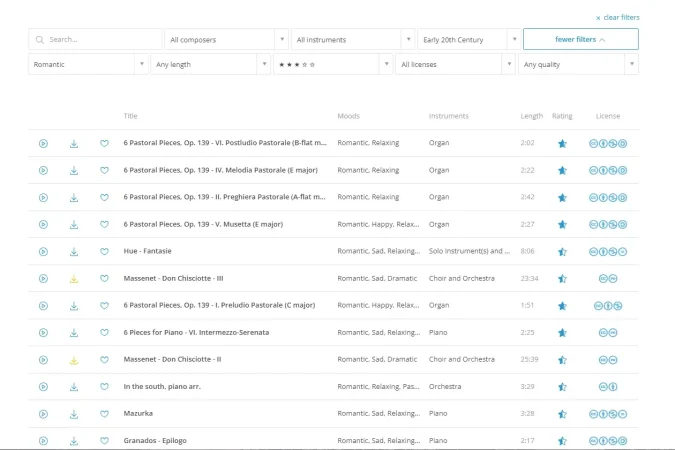Download the V. Musetta track
This screenshot has height=450, width=675.
point(74,224)
